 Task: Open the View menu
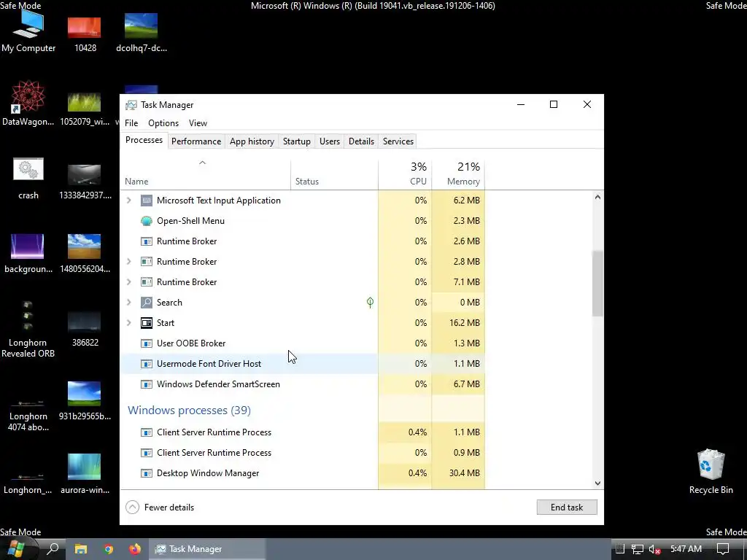pyautogui.click(x=198, y=122)
